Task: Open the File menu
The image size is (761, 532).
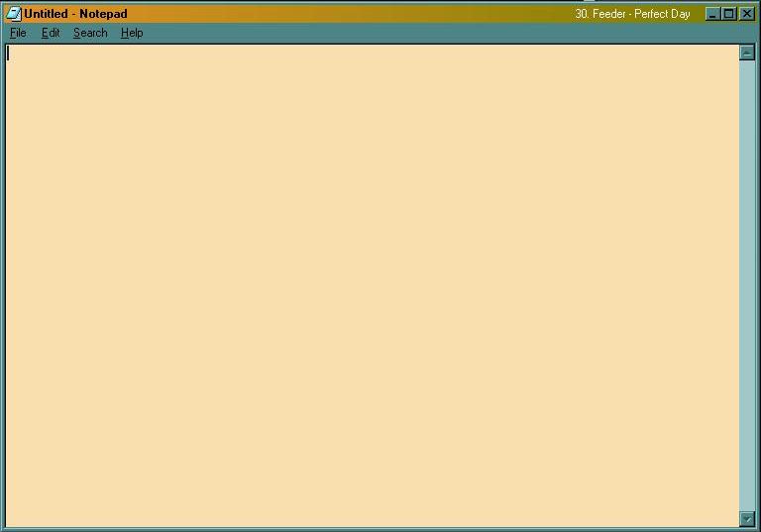Action: coord(18,33)
